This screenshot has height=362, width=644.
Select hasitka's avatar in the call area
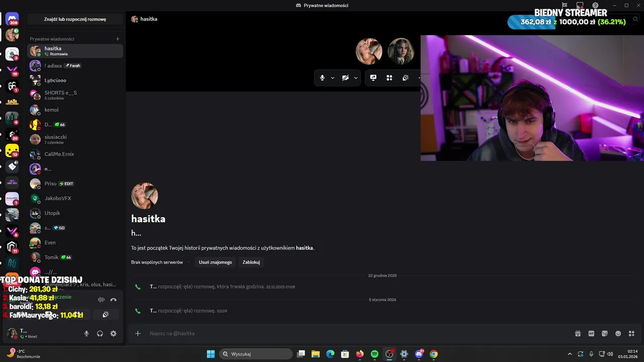[x=369, y=51]
